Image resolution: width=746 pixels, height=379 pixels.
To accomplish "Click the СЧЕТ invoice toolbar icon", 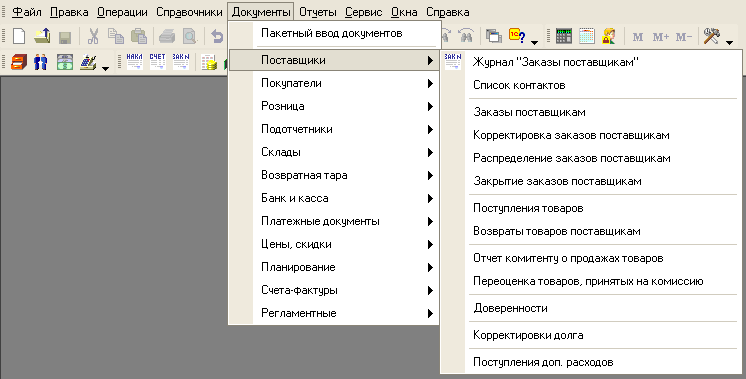I will (157, 62).
